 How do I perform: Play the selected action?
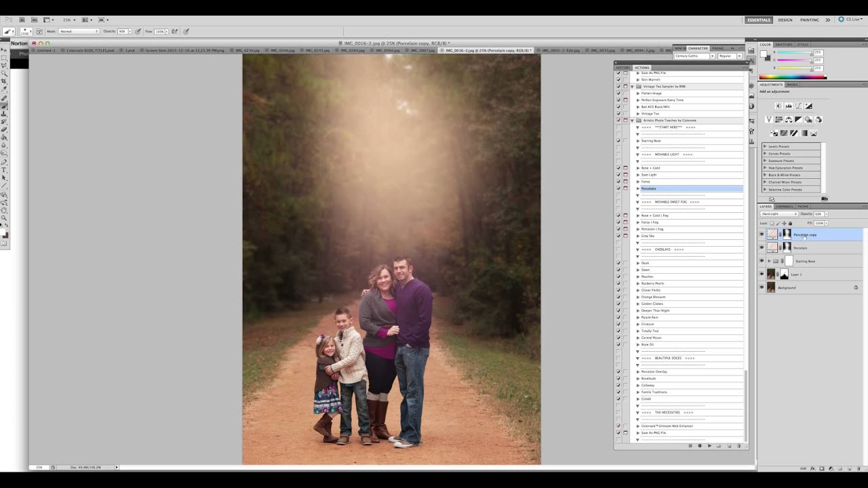pyautogui.click(x=710, y=446)
